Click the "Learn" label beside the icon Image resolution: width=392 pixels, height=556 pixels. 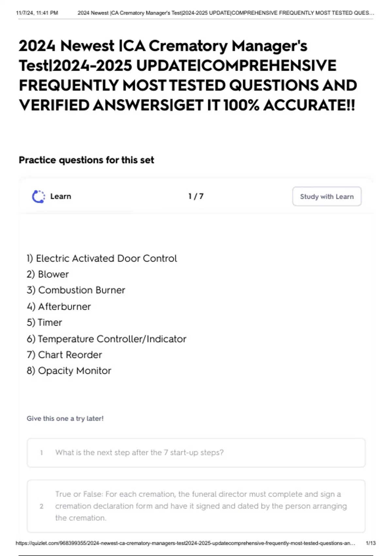[60, 197]
